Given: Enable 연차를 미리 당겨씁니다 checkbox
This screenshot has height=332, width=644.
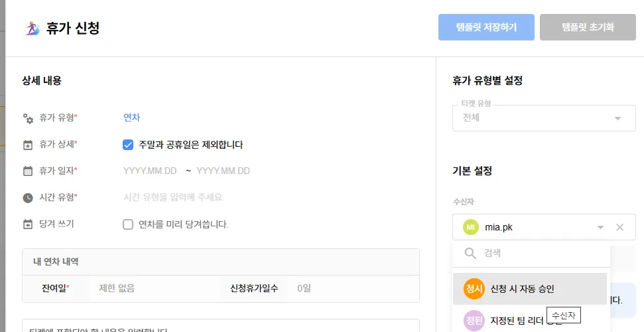Looking at the screenshot, I should point(128,224).
